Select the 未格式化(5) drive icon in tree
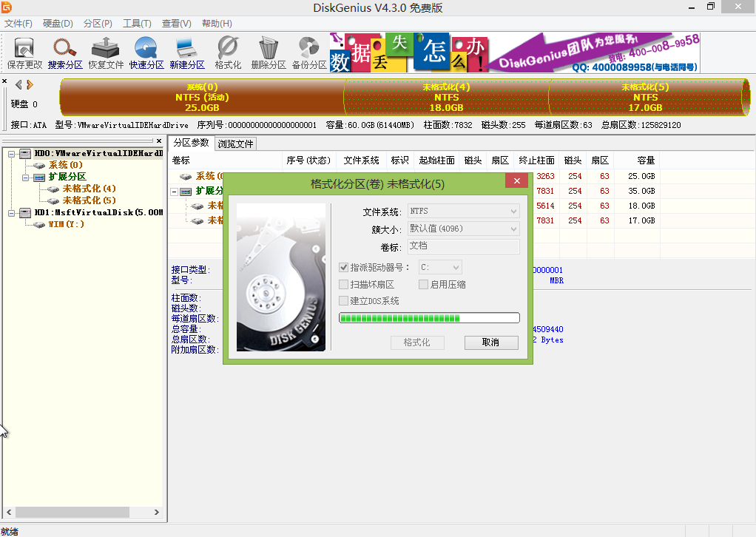Image resolution: width=756 pixels, height=537 pixels. point(53,200)
